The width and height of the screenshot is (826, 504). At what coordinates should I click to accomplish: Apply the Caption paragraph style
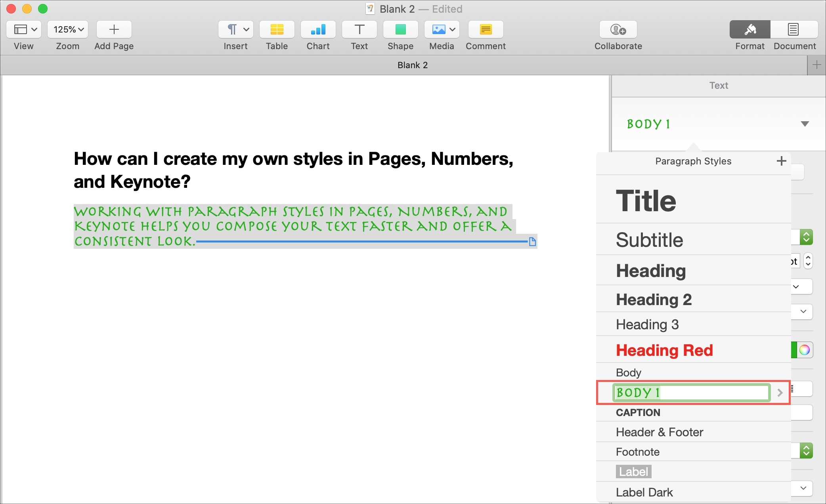(694, 412)
